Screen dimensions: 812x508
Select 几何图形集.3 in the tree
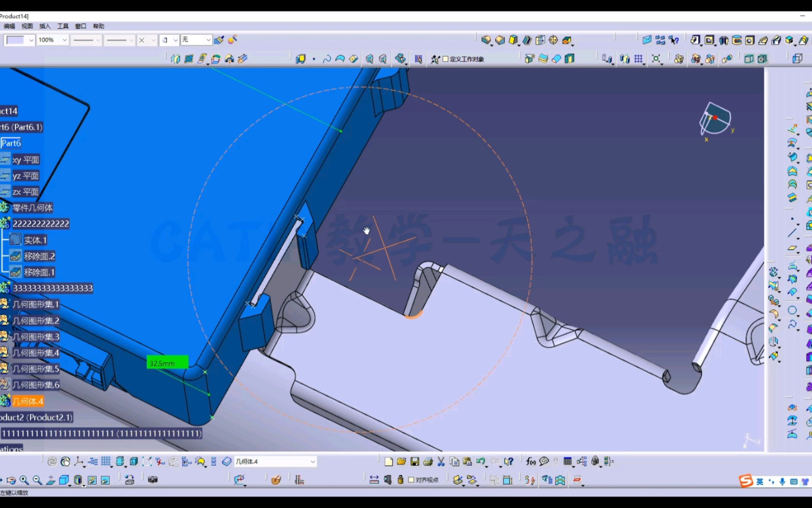tap(36, 337)
